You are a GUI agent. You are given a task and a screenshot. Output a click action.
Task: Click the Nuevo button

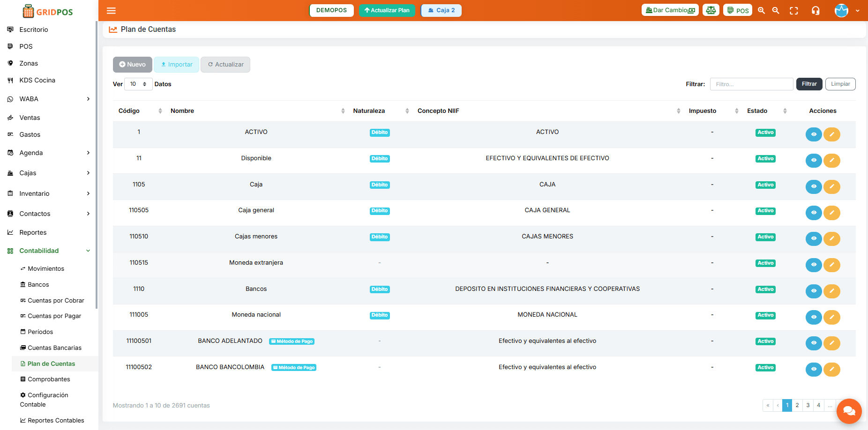tap(132, 65)
